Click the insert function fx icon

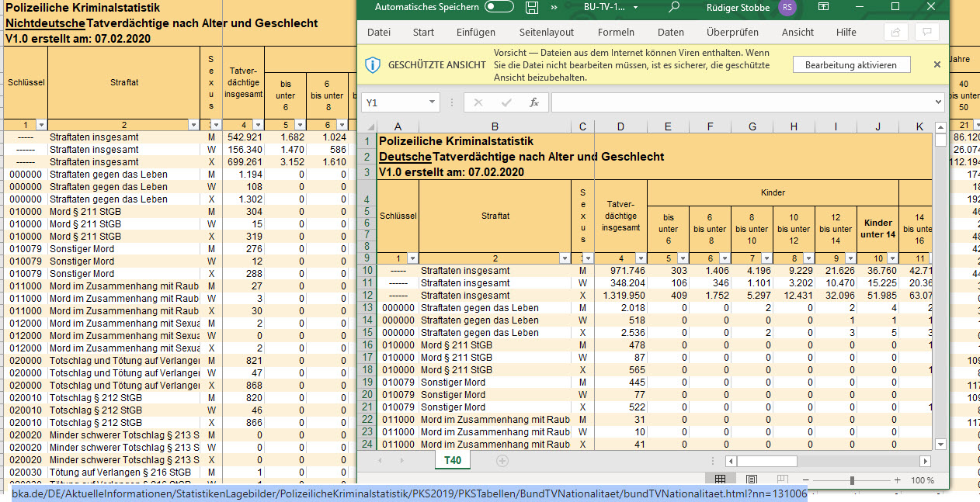pos(533,102)
